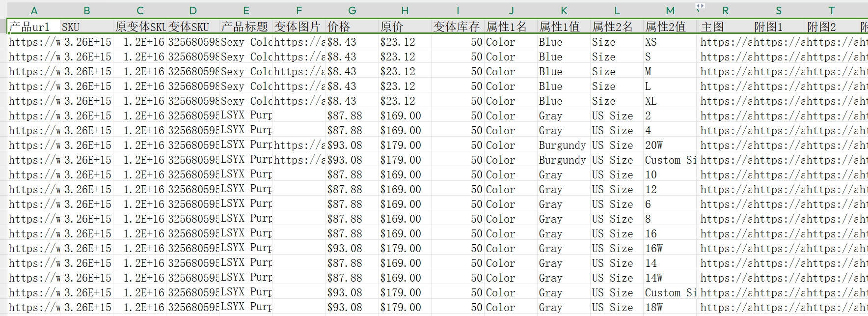Click the 主图 header cell
The width and height of the screenshot is (868, 316).
pos(726,27)
